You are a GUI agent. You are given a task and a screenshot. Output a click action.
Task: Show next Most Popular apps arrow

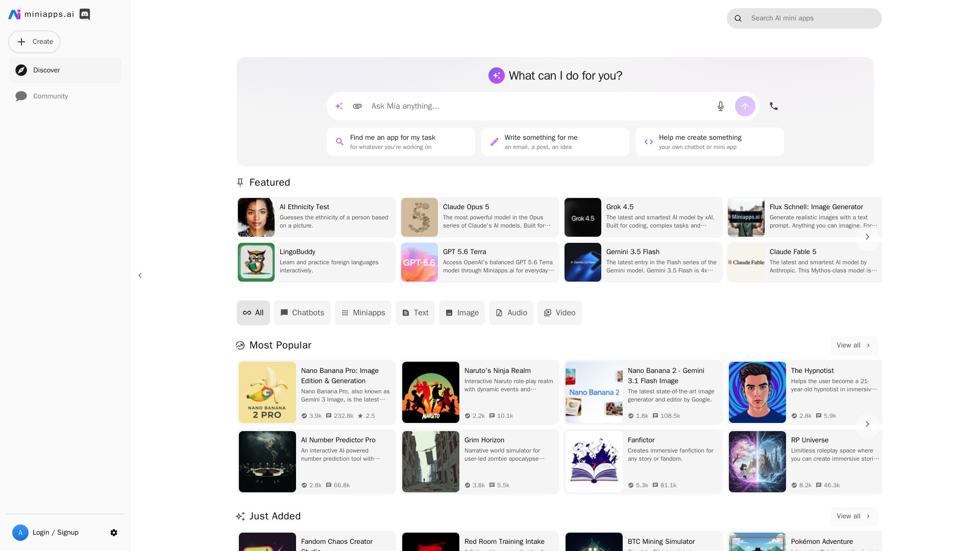(x=867, y=424)
